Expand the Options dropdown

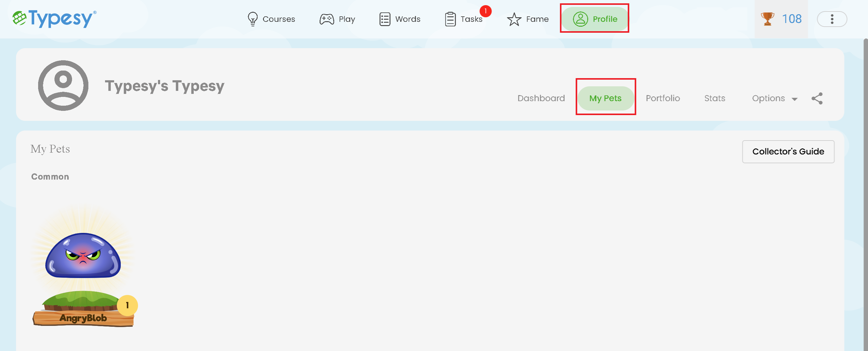[x=768, y=98]
